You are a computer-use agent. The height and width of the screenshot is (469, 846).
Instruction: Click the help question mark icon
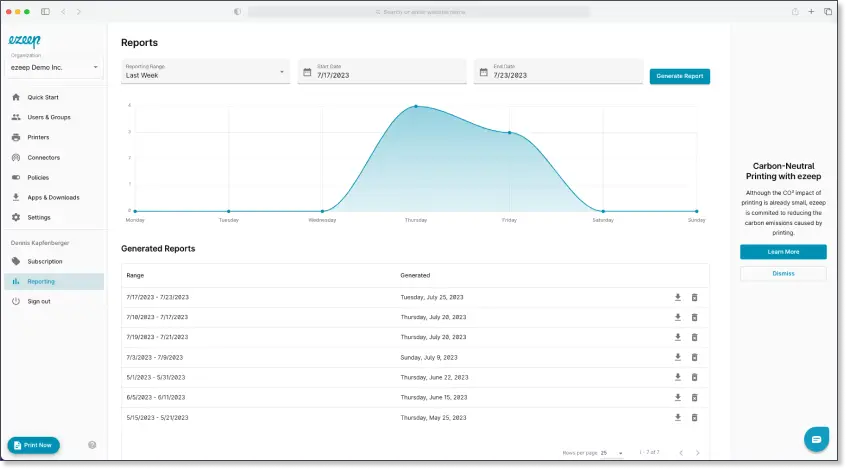click(92, 445)
